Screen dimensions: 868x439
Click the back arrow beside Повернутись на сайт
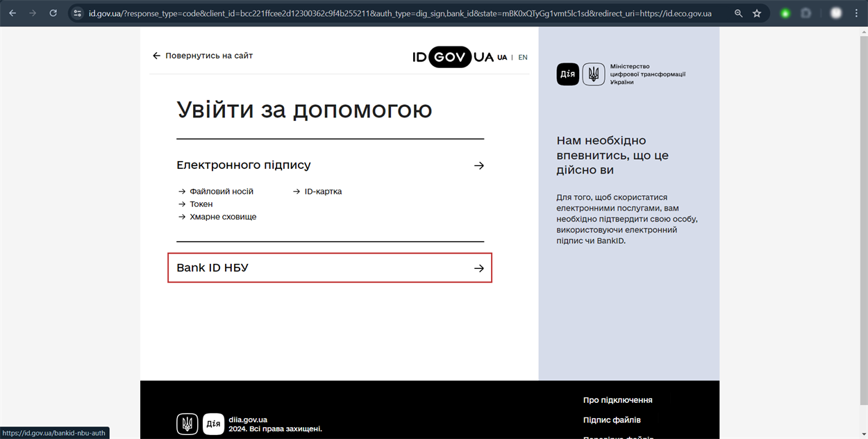pos(157,56)
